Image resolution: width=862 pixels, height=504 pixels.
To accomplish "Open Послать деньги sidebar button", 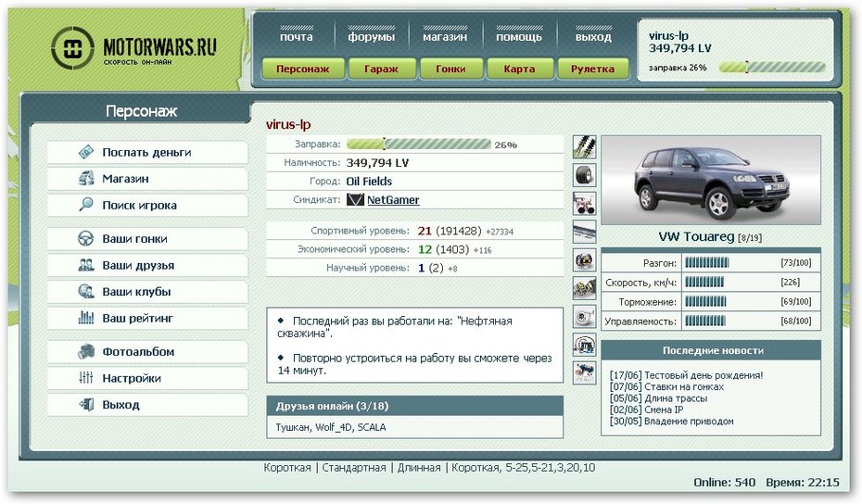I will pos(147,152).
